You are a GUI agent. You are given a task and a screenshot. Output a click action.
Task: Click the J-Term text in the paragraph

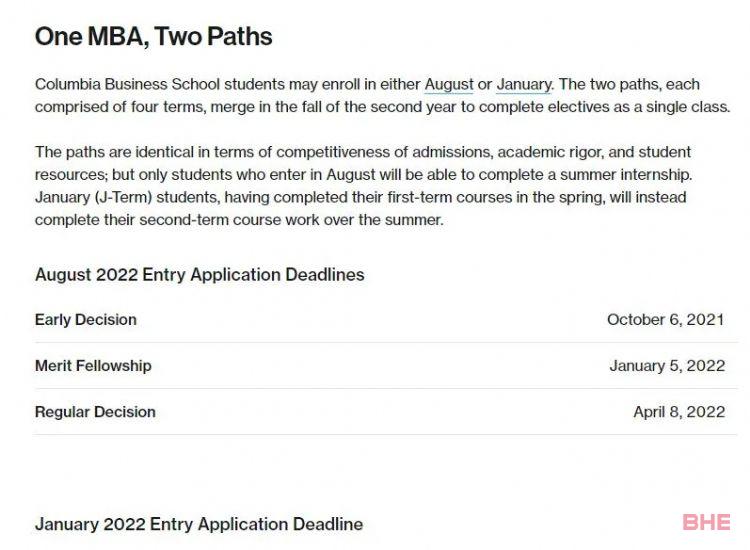point(123,198)
